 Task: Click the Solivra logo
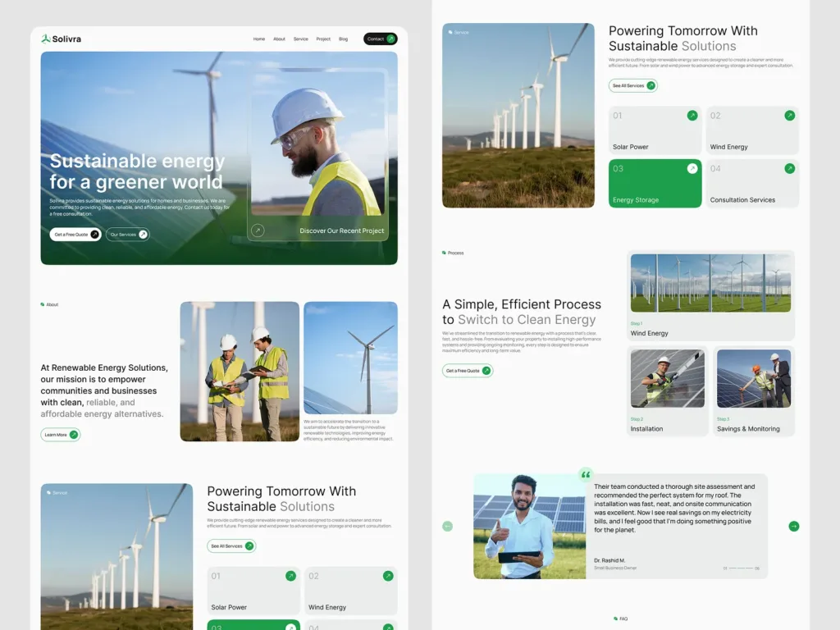pyautogui.click(x=61, y=39)
